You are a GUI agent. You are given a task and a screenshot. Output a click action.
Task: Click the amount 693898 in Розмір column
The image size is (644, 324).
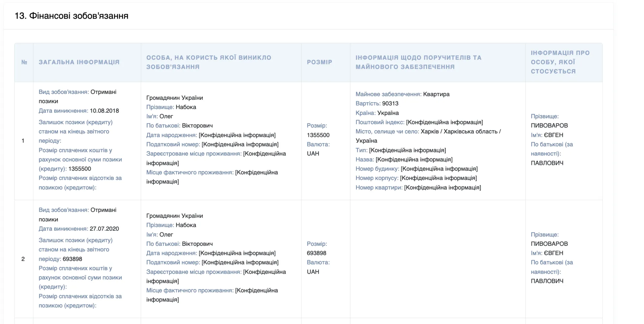[x=317, y=253]
